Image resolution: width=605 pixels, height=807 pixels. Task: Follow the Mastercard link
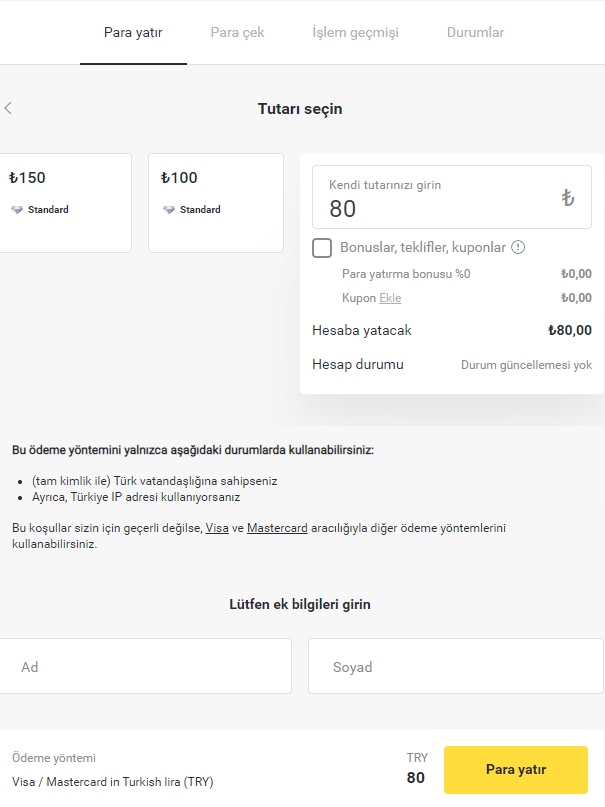[x=277, y=528]
